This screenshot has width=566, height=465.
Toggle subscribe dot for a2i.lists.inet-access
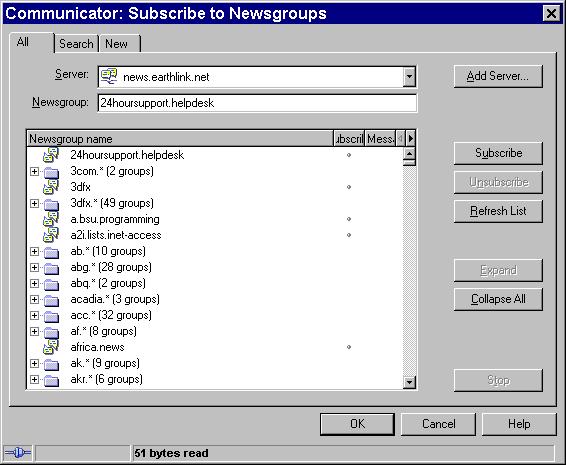click(x=349, y=235)
